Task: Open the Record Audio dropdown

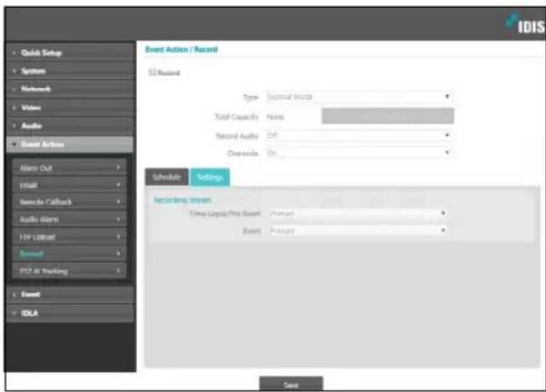Action: 359,135
